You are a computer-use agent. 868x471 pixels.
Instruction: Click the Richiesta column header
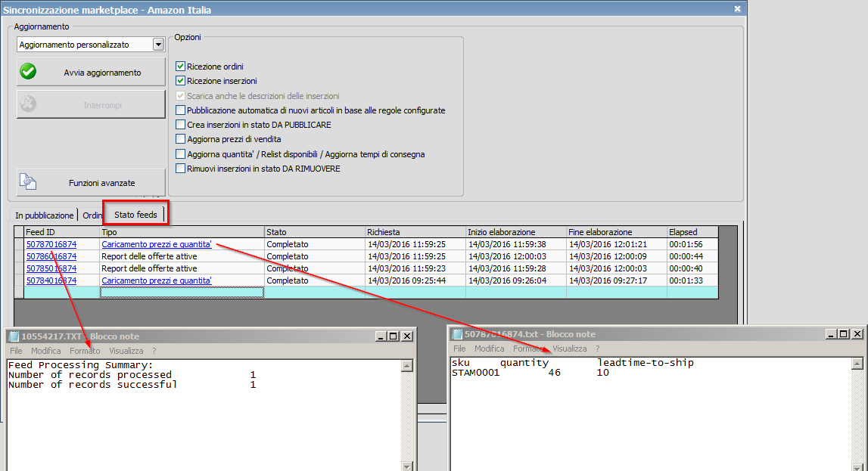tap(415, 232)
